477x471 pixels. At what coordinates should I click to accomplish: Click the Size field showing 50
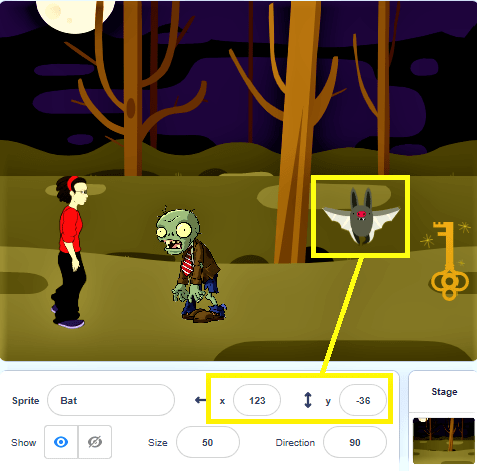point(208,442)
